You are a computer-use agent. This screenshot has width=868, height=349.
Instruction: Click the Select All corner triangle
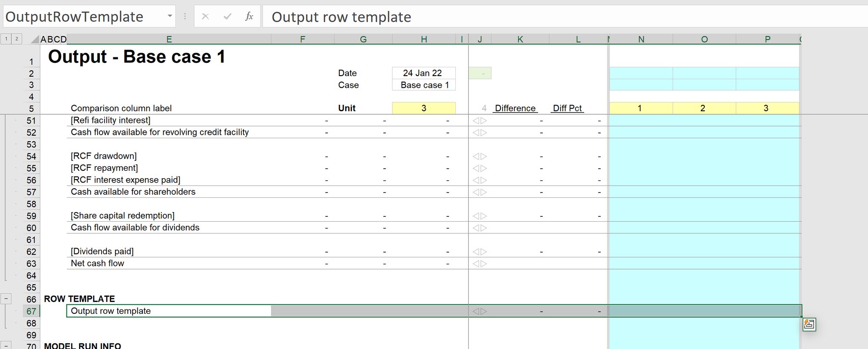(x=35, y=40)
